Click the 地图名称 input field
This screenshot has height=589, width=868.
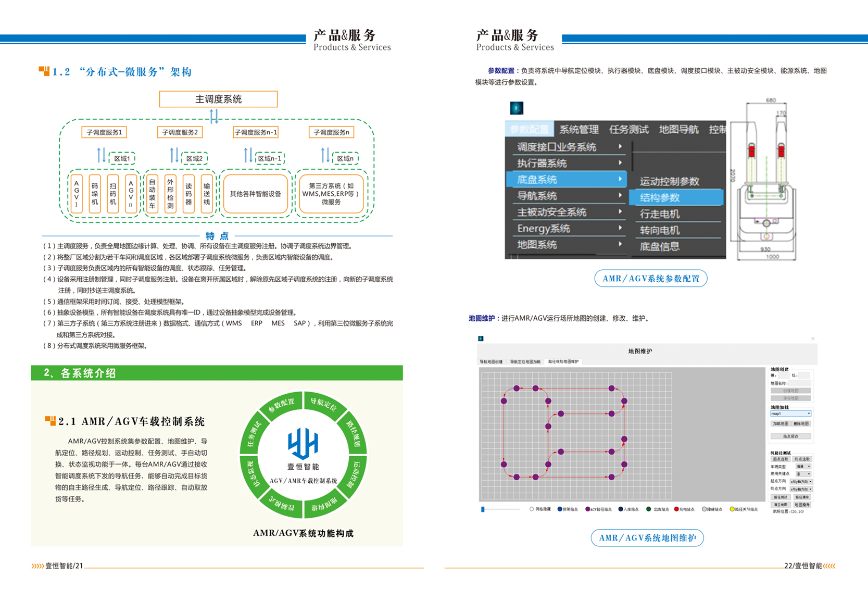point(799,383)
